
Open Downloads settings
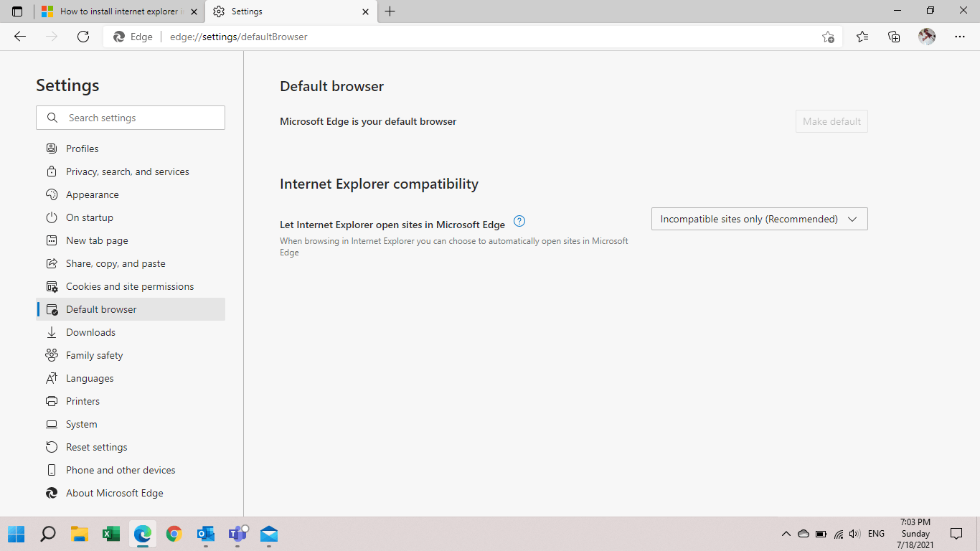coord(131,332)
